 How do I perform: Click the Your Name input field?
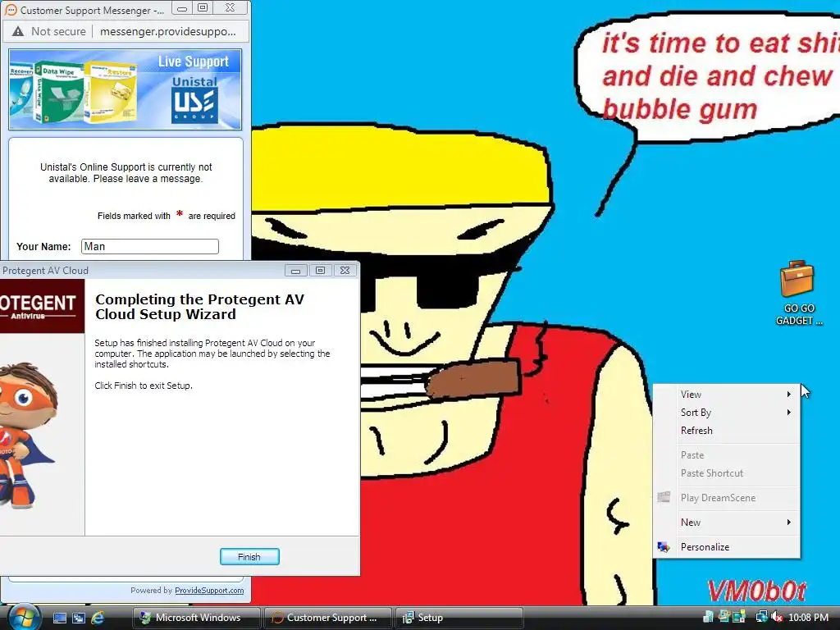point(150,246)
